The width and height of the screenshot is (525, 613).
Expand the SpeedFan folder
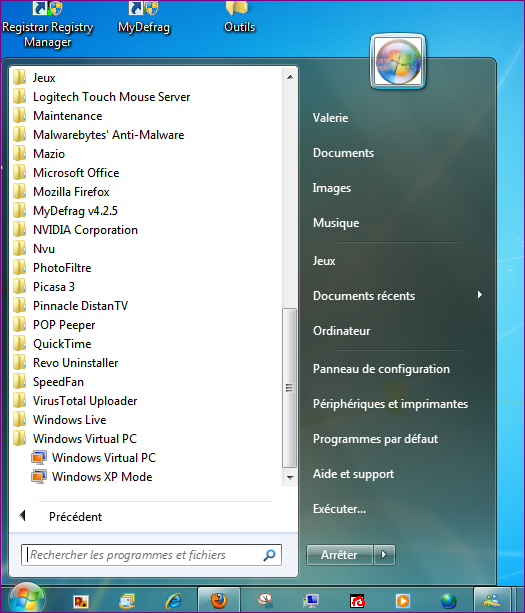[48, 382]
